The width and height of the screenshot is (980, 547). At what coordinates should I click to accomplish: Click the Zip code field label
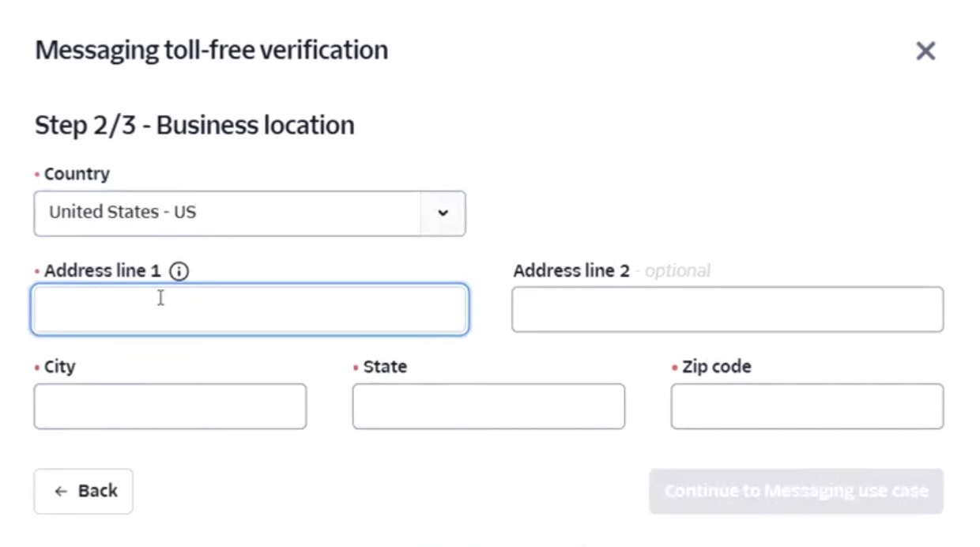pyautogui.click(x=716, y=367)
